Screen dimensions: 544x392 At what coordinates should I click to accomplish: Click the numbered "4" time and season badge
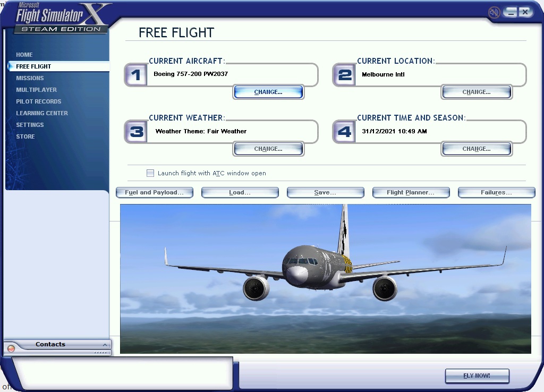coord(344,131)
